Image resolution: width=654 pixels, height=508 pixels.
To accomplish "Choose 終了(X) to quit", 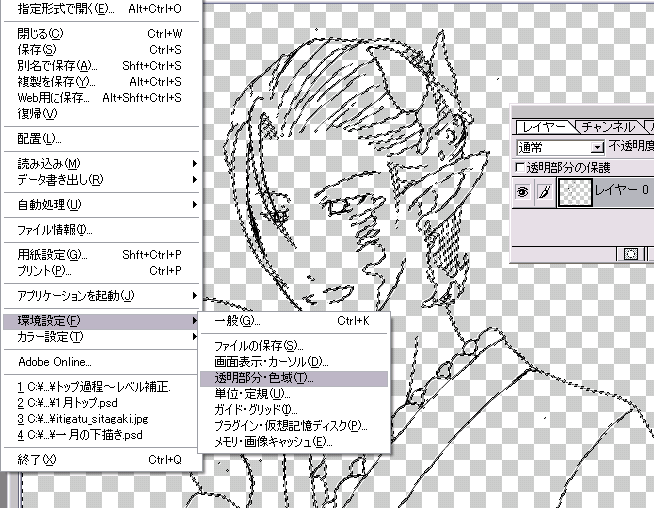I will [x=102, y=460].
